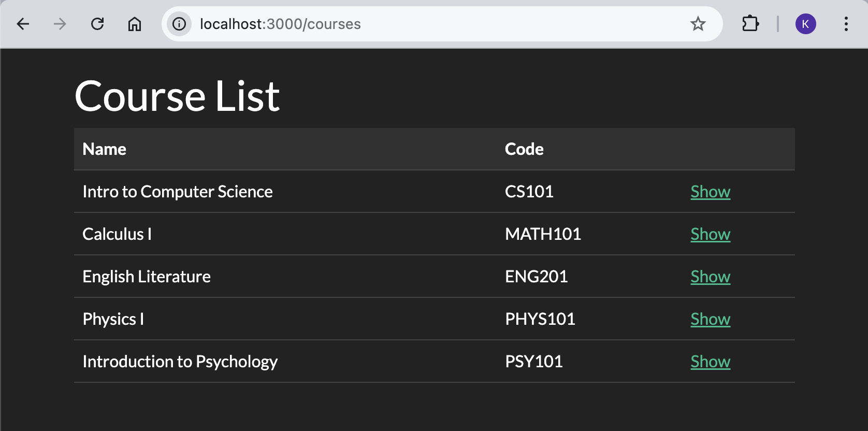Screen dimensions: 868x431
Task: Reload the courses page
Action: pos(97,24)
